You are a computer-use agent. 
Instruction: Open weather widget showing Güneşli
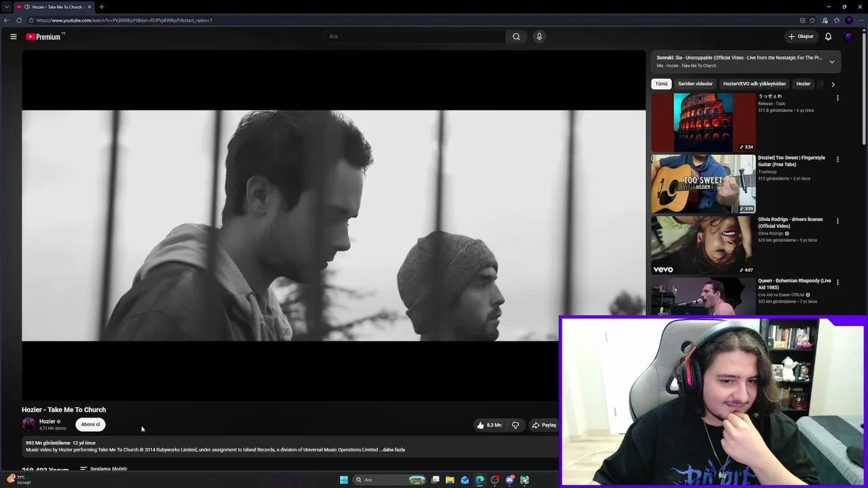(18, 480)
